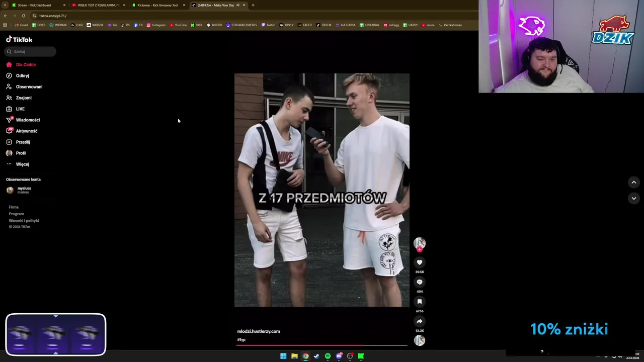Click the #fyp hashtag
Viewport: 644px width, 362px height.
click(242, 340)
